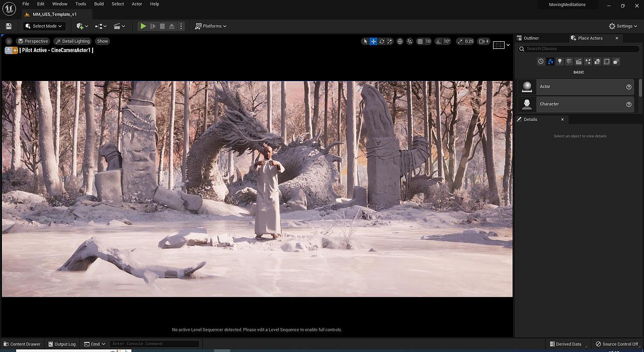The height and width of the screenshot is (352, 644).
Task: Select the Lights lightbulb category
Action: (x=559, y=61)
